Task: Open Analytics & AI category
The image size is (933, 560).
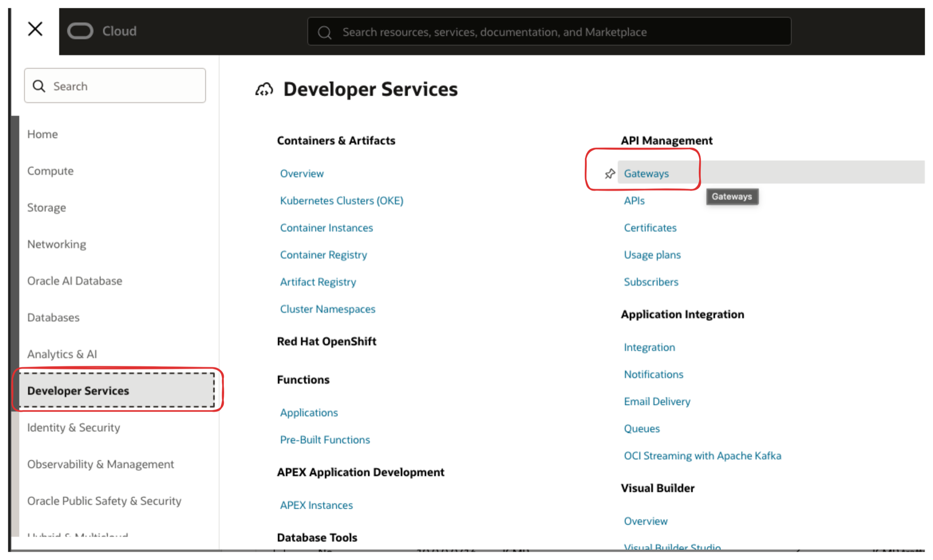Action: click(62, 354)
